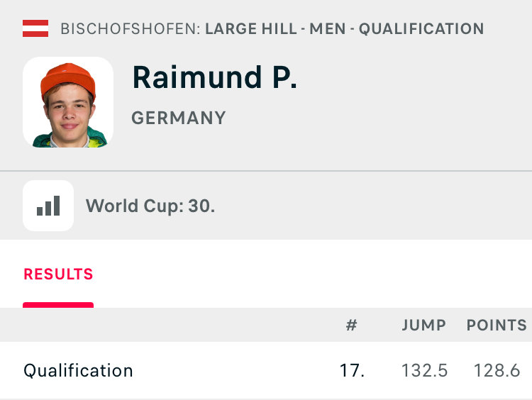Click the athlete portrait photo

[68, 102]
